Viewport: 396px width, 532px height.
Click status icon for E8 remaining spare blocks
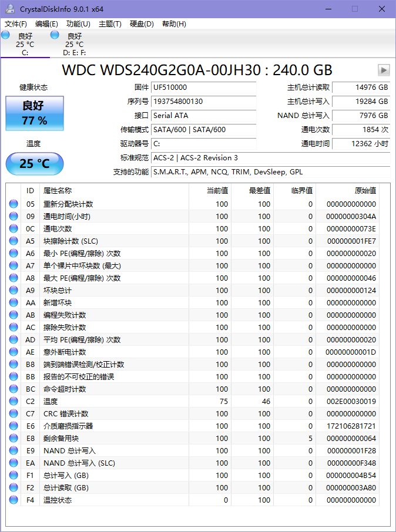[x=14, y=439]
